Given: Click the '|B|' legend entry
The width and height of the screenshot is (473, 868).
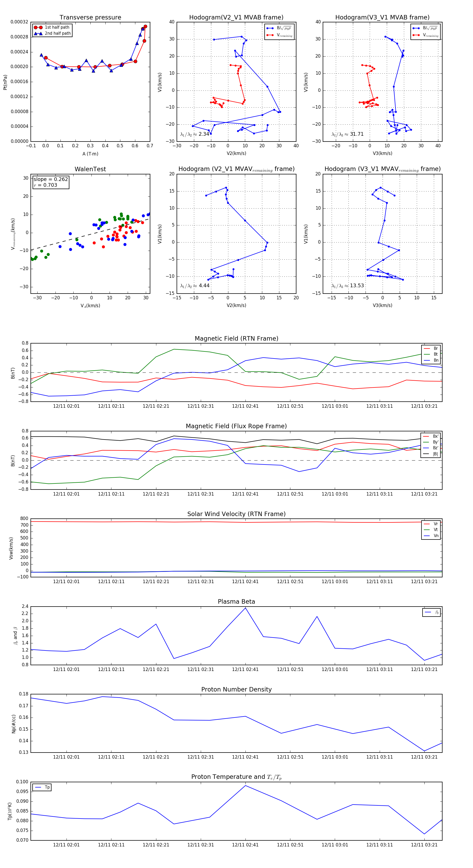Looking at the screenshot, I should click(x=431, y=454).
